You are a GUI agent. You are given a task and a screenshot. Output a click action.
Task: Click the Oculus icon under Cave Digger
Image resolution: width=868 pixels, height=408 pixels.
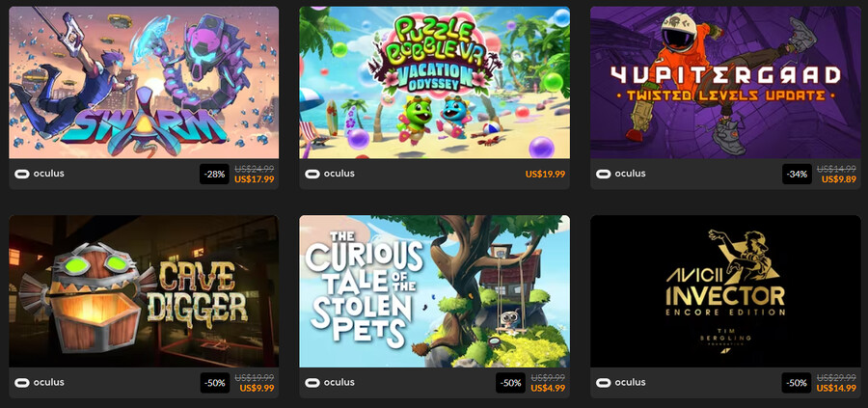coord(22,383)
